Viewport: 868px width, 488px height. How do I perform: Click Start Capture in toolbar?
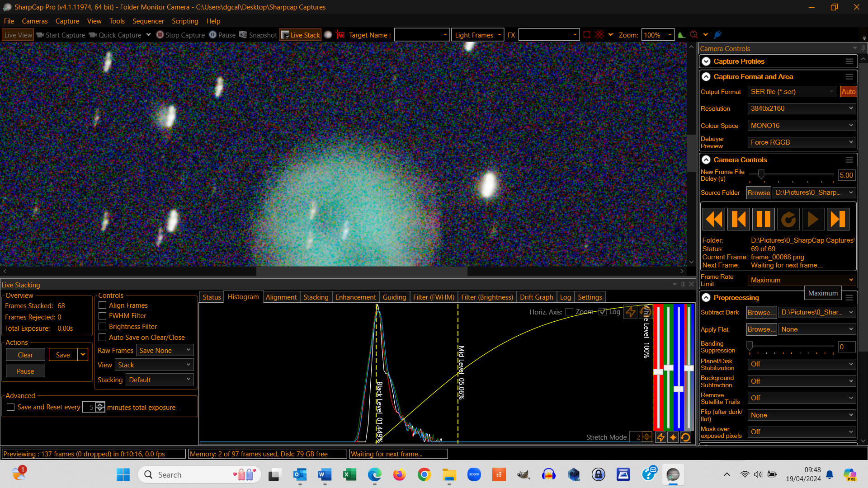(61, 35)
